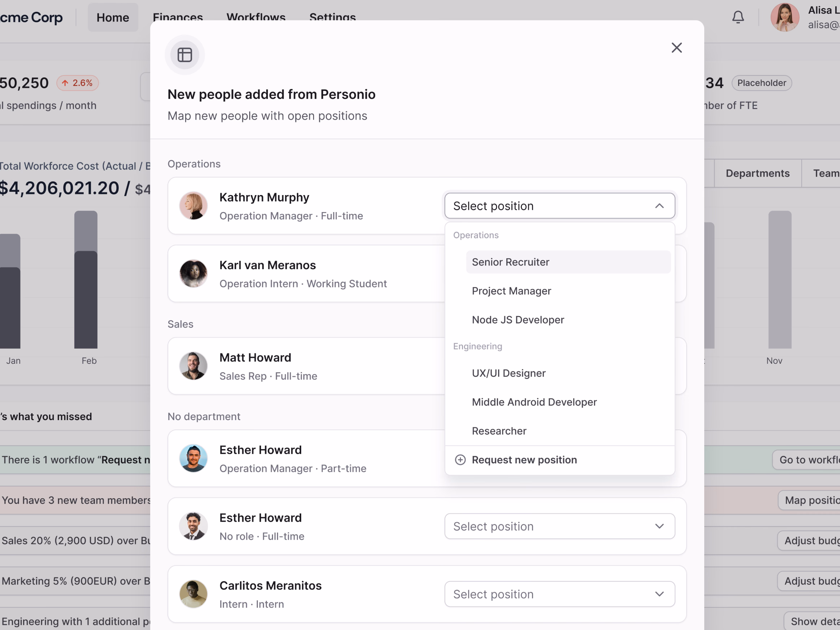Image resolution: width=840 pixels, height=630 pixels.
Task: Click the Carlitos Meranitos name text
Action: point(270,586)
